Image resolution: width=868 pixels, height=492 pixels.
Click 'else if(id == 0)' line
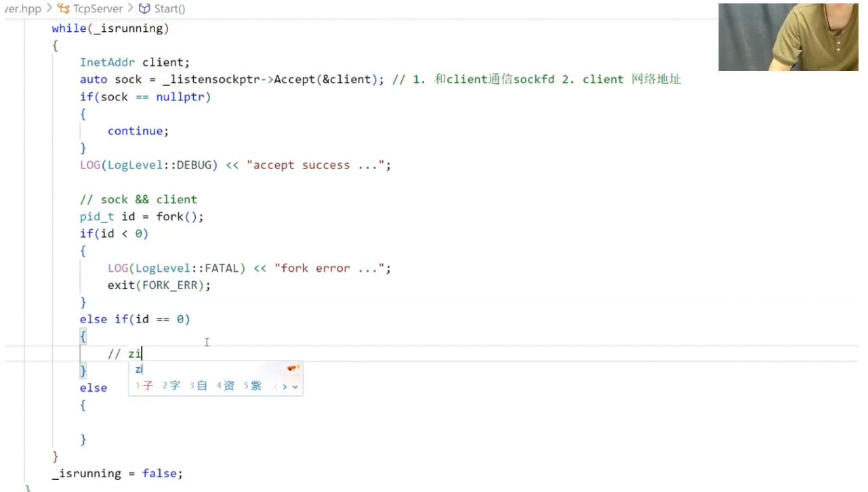(x=135, y=319)
